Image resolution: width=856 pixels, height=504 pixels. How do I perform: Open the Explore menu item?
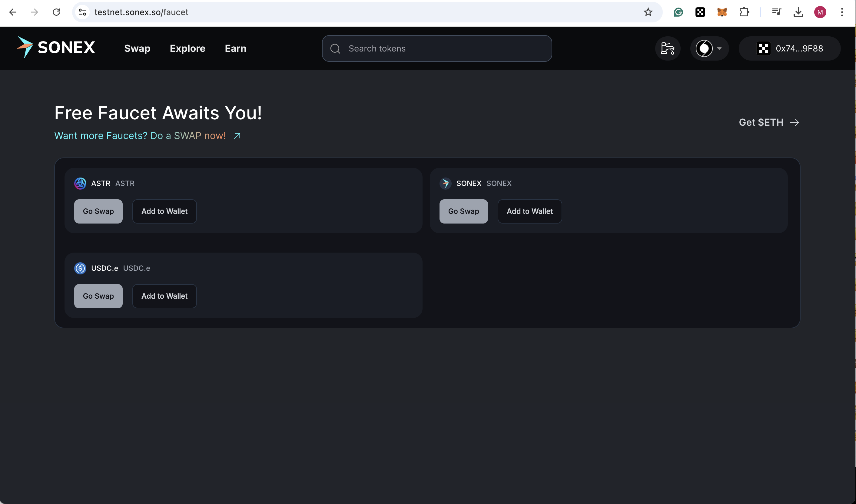[x=187, y=48]
